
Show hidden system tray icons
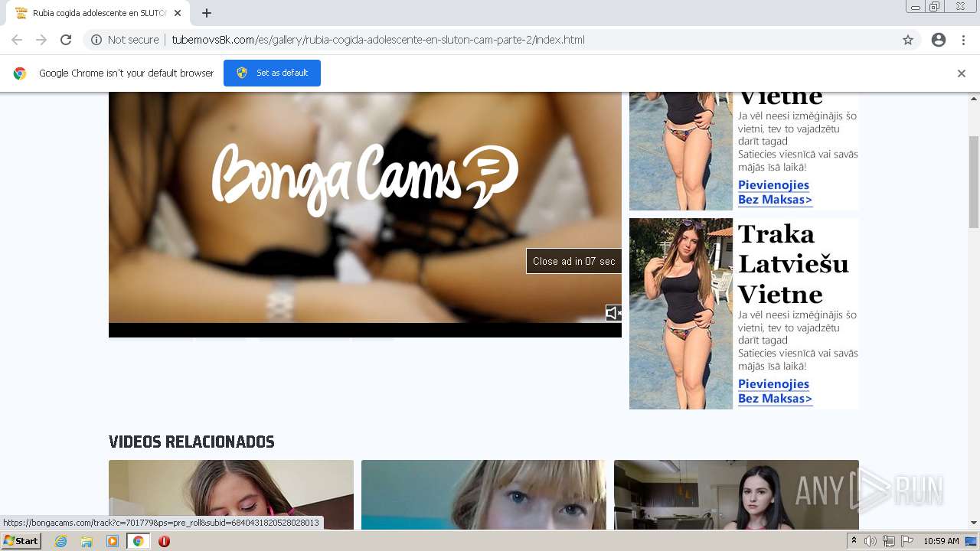(854, 541)
